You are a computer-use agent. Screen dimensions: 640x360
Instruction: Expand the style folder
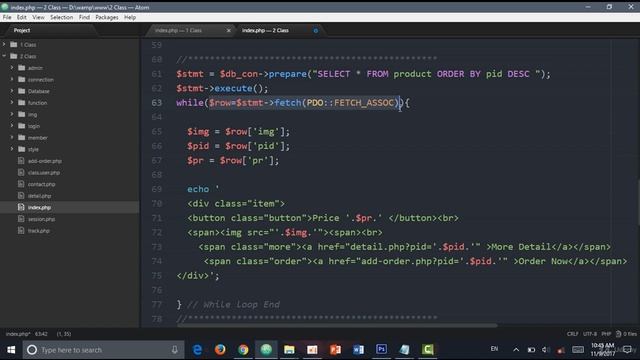(x=12, y=149)
